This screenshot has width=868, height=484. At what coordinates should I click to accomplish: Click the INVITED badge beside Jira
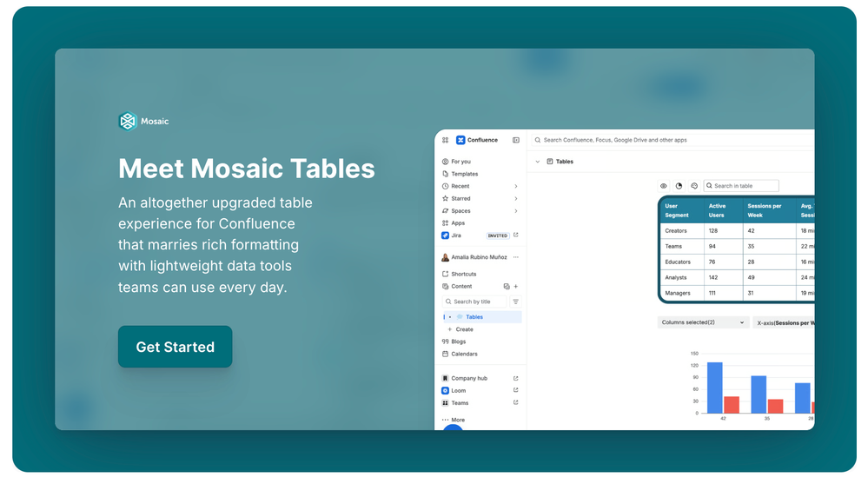click(497, 235)
